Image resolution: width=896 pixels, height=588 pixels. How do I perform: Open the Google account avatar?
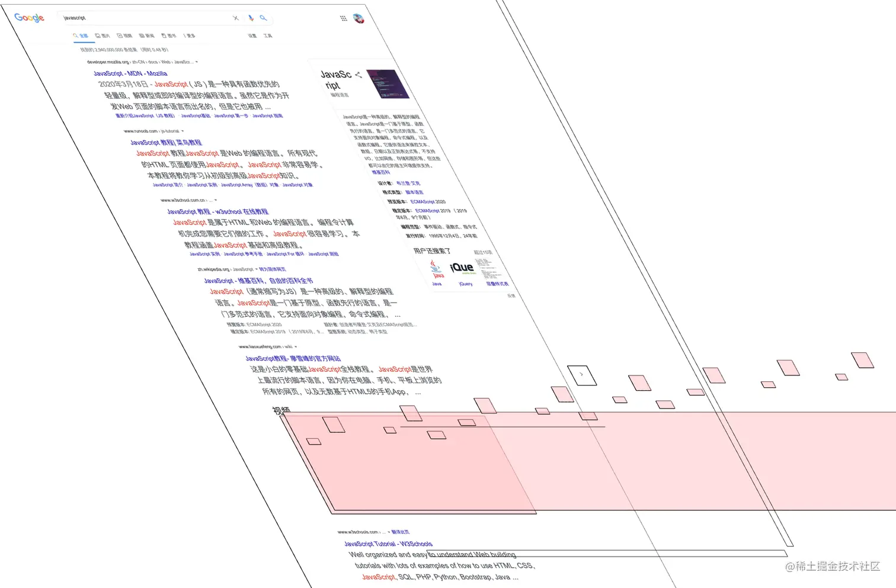tap(359, 18)
